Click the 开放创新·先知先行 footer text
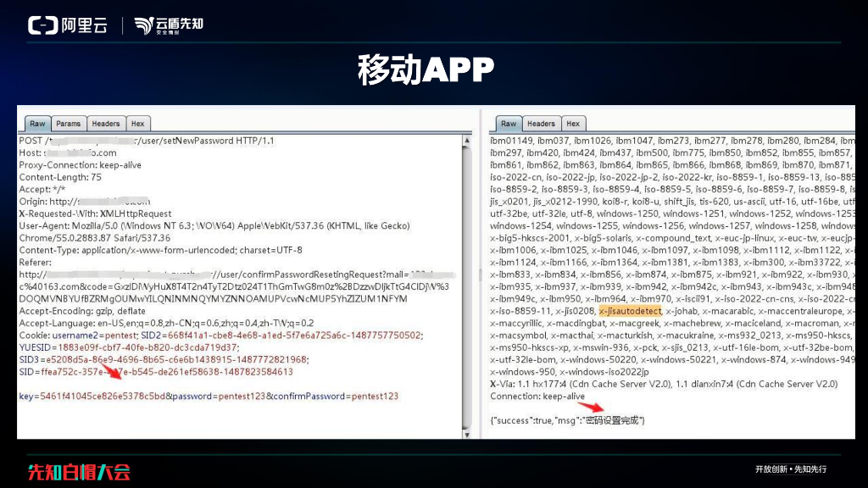The image size is (868, 488). [791, 469]
